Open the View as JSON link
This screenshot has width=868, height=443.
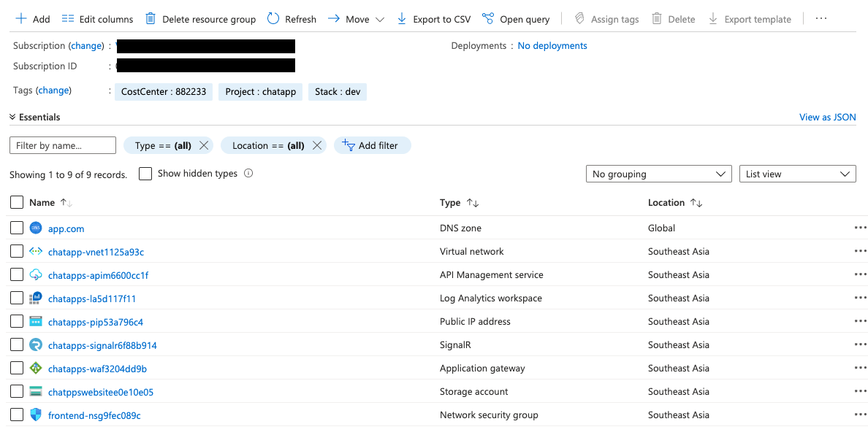coord(828,118)
